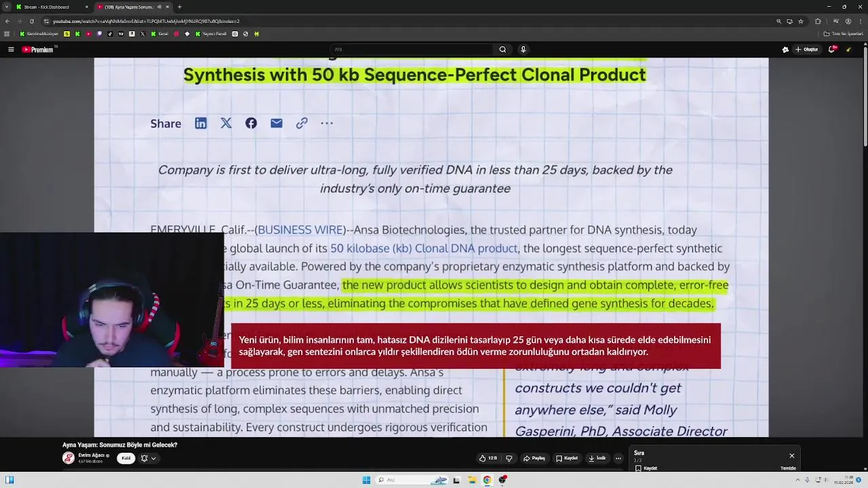Go back in browser history
868x488 pixels.
coord(7,21)
